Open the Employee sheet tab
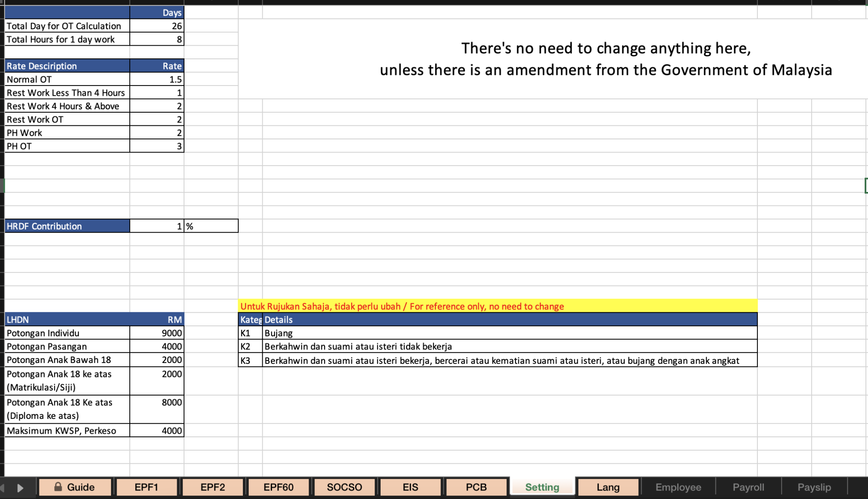The width and height of the screenshot is (868, 499). coord(678,487)
